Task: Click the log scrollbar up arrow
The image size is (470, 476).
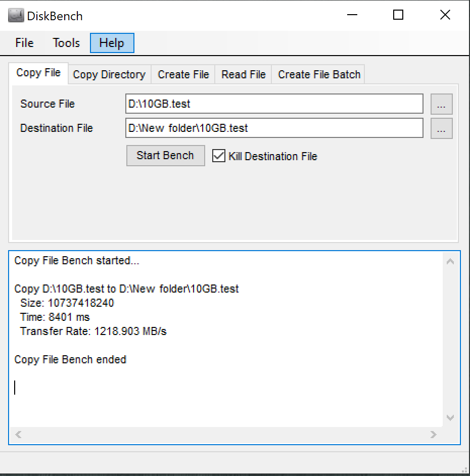Action: click(x=450, y=261)
